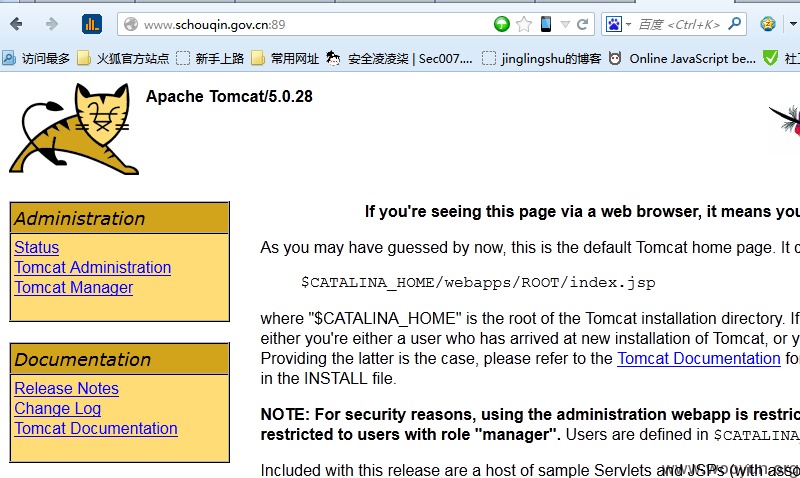Open the blue bar-chart toolbar icon
The height and width of the screenshot is (478, 800).
click(x=92, y=24)
